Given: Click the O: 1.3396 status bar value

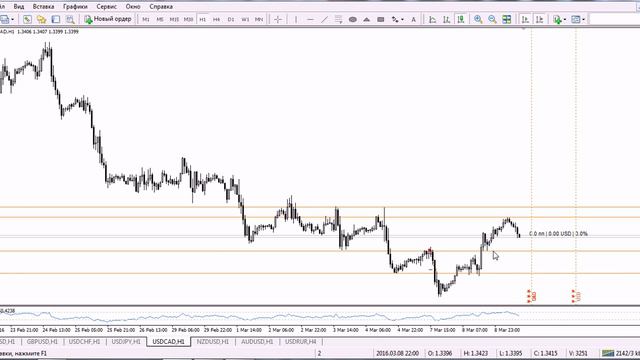Looking at the screenshot, I should [440, 353].
